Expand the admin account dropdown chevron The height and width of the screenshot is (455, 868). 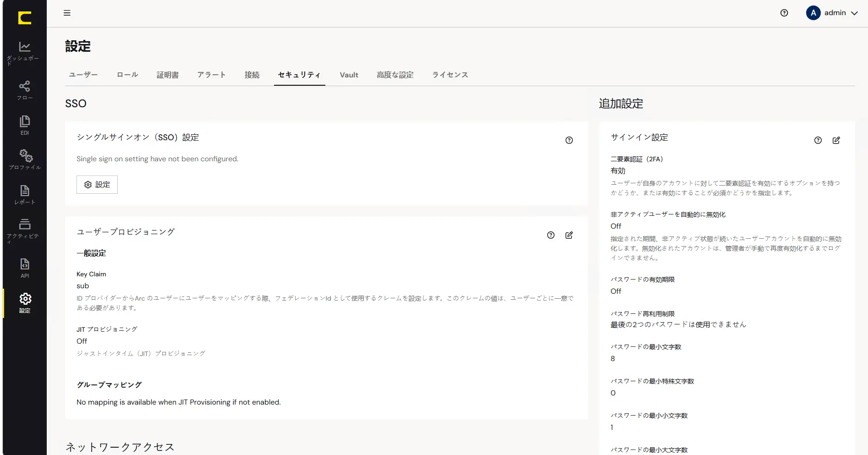click(854, 13)
